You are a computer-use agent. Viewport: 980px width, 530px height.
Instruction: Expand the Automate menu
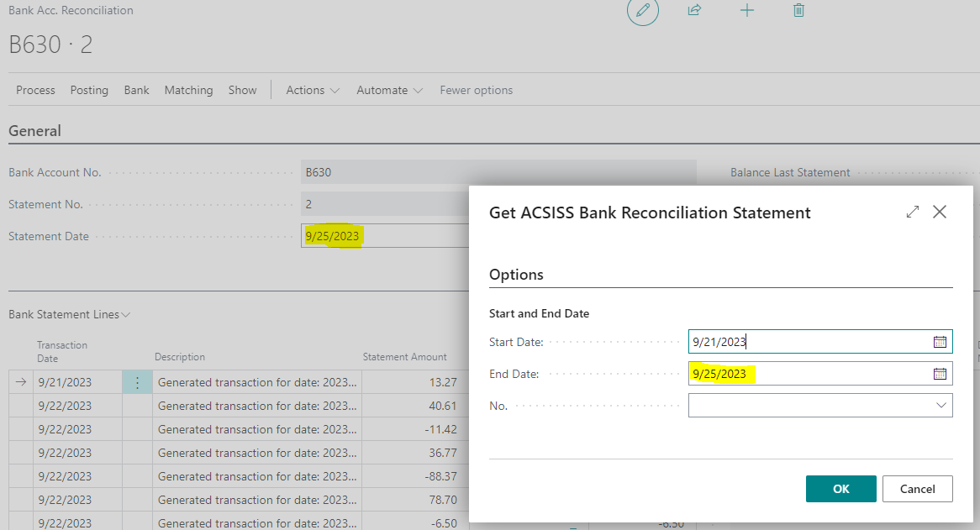[x=389, y=90]
